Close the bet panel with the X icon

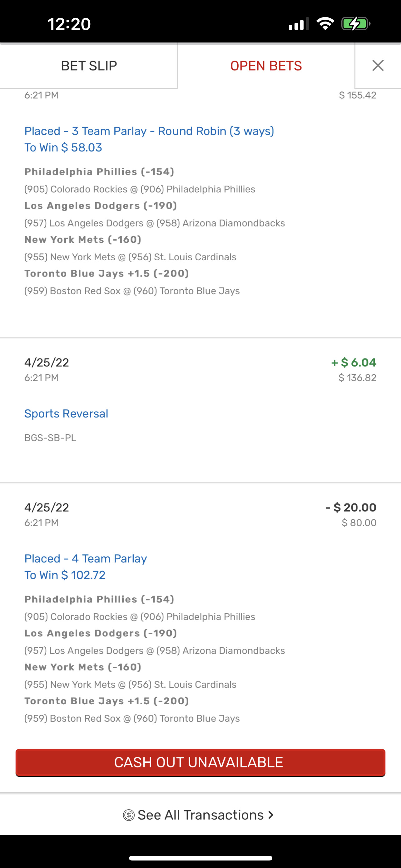point(378,65)
